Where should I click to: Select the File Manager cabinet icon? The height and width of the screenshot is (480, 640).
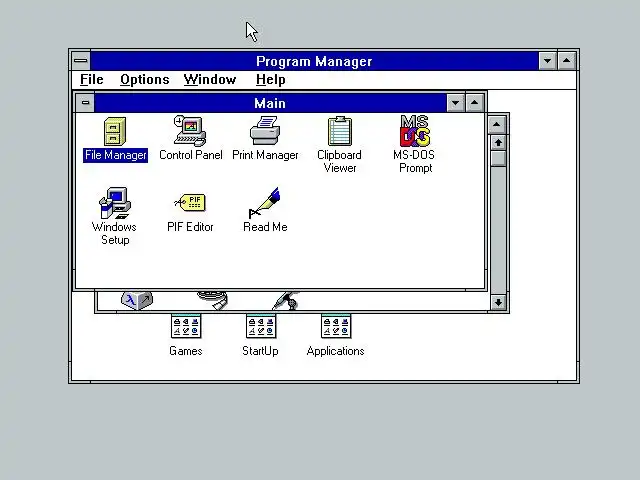[115, 131]
